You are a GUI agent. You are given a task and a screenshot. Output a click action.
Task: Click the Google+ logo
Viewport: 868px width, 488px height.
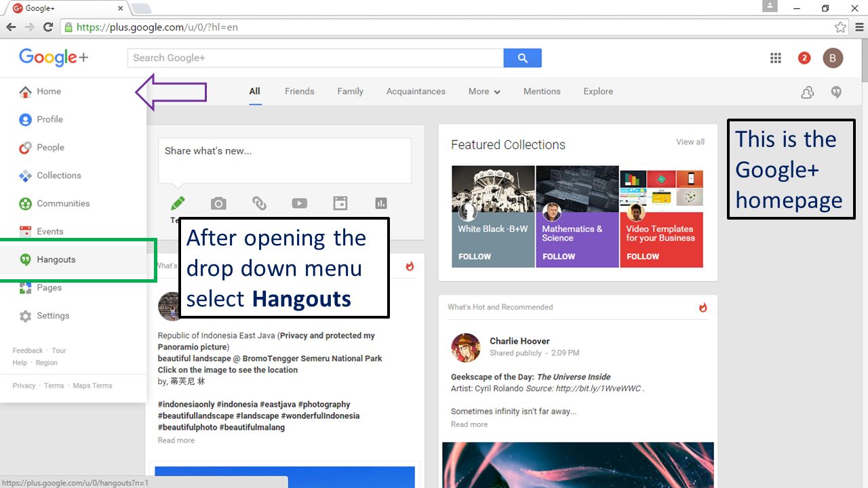(54, 58)
